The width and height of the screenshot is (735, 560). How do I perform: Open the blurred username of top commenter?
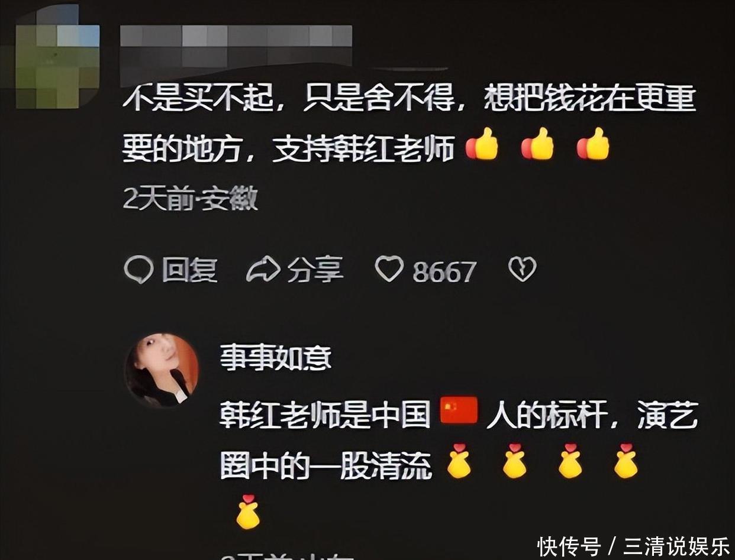(x=236, y=47)
